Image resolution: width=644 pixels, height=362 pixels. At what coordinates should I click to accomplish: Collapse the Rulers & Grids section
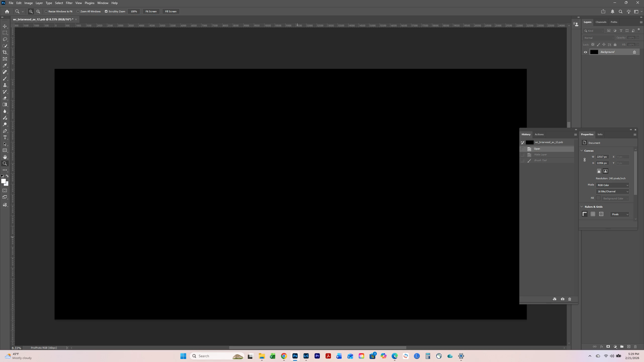click(x=582, y=207)
